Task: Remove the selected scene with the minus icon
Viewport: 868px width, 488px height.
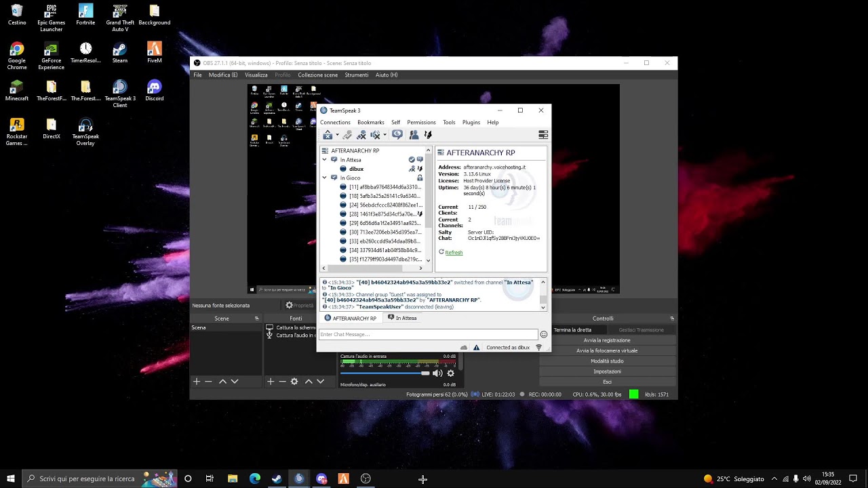Action: [209, 382]
